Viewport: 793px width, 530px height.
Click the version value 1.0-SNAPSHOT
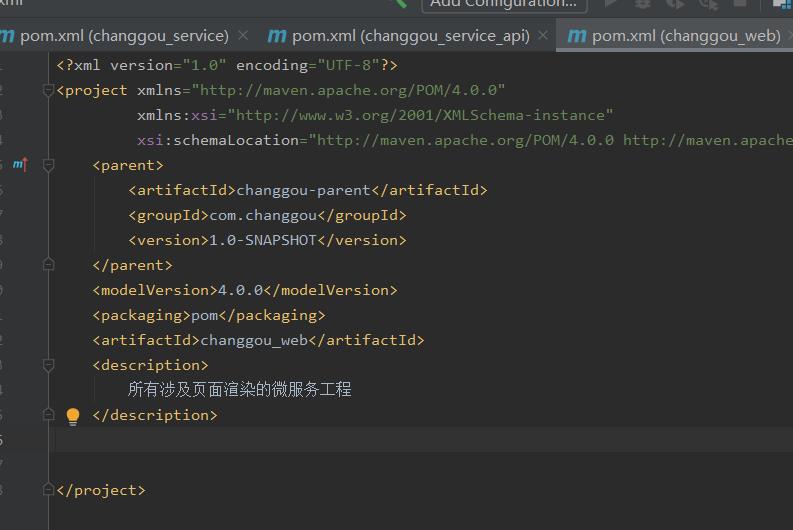(262, 240)
